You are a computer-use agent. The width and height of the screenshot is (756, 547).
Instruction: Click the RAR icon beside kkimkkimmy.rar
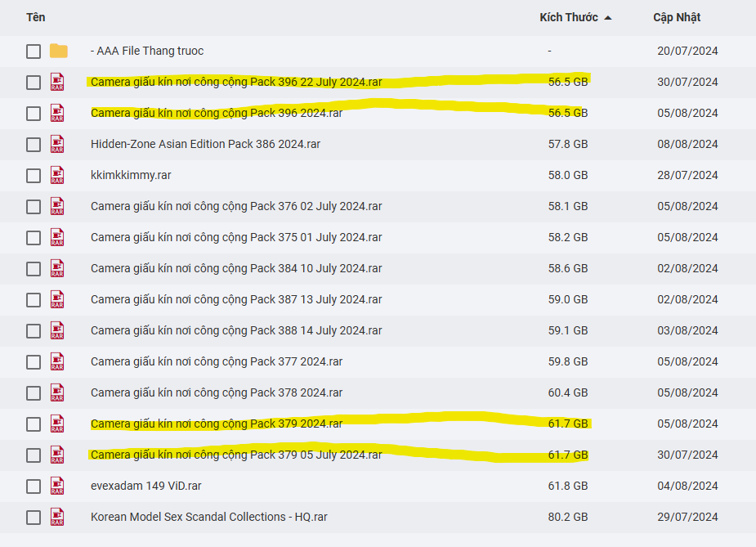point(57,175)
